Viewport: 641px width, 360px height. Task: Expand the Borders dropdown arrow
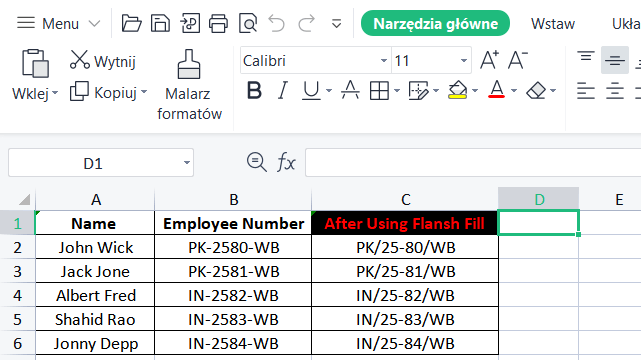(x=397, y=91)
